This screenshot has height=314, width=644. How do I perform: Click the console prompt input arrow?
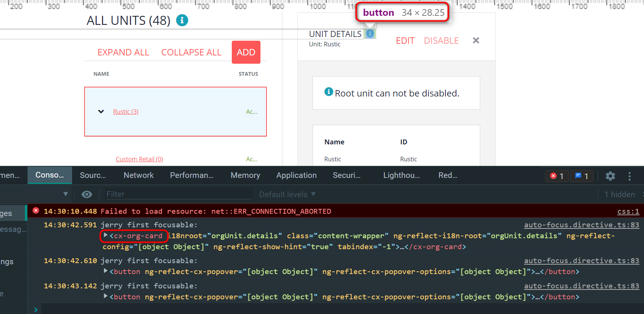point(36,309)
